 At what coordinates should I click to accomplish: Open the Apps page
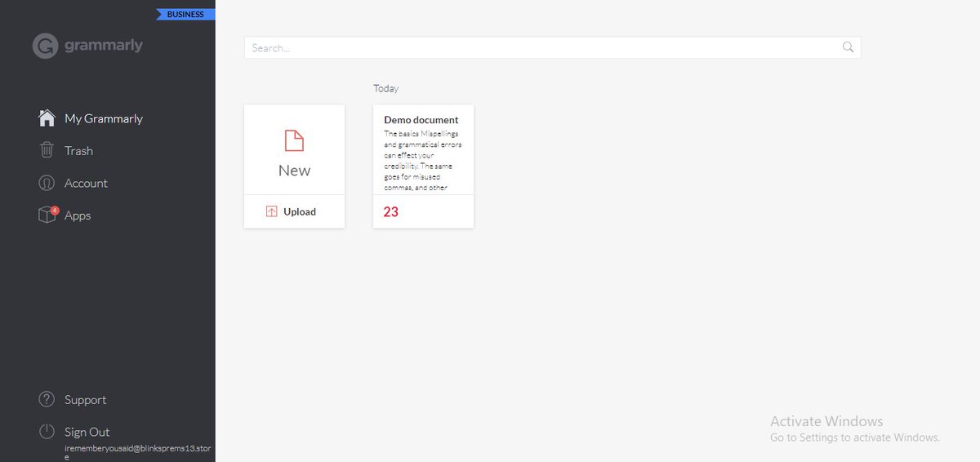[78, 215]
